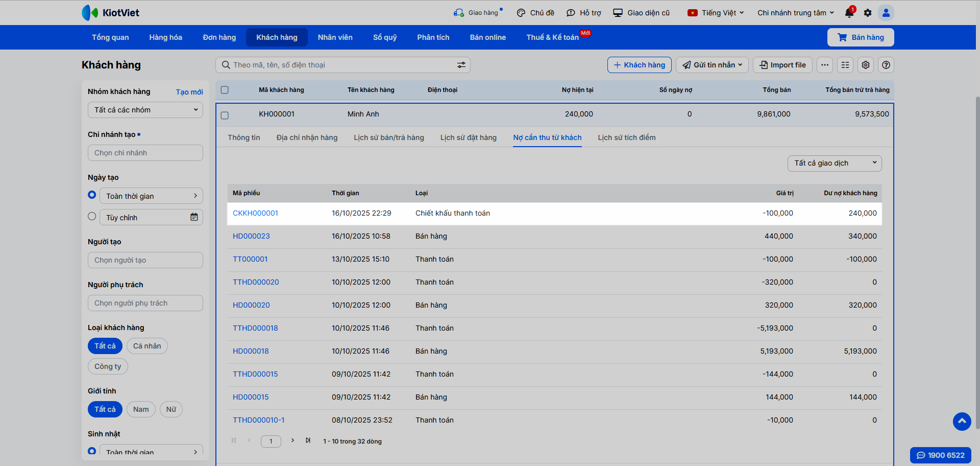Click the notification bell icon
The width and height of the screenshot is (980, 466).
[x=849, y=13]
